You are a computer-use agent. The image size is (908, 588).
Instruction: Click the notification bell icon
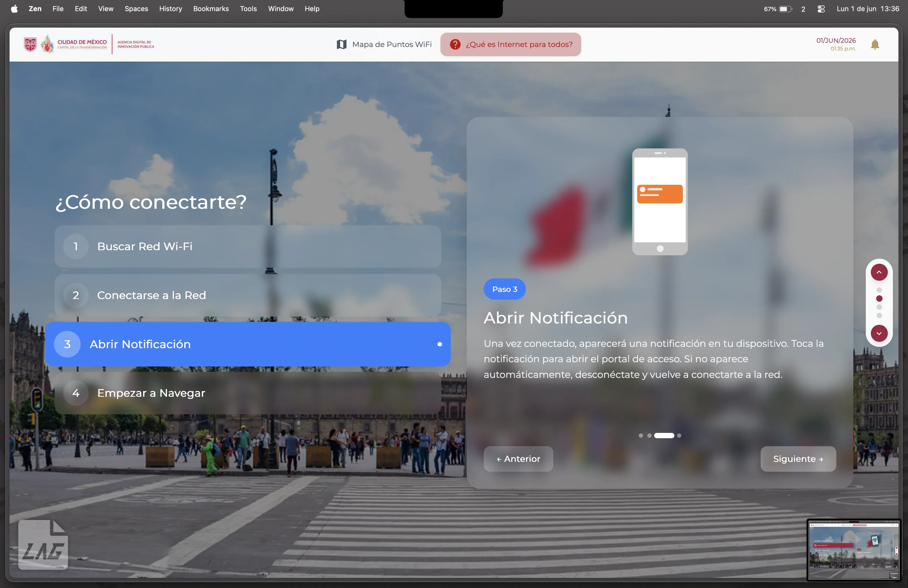(x=875, y=45)
